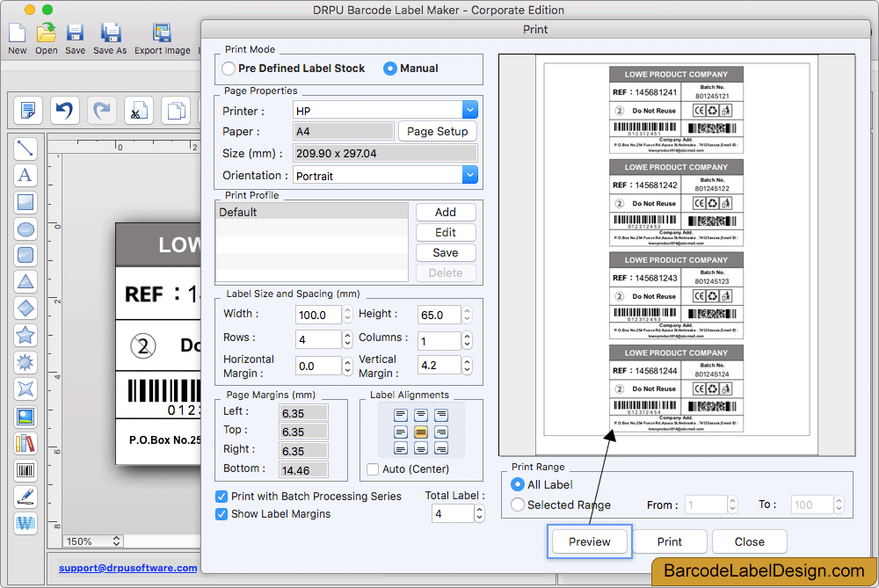Select Manual print mode
This screenshot has width=879, height=588.
point(390,69)
